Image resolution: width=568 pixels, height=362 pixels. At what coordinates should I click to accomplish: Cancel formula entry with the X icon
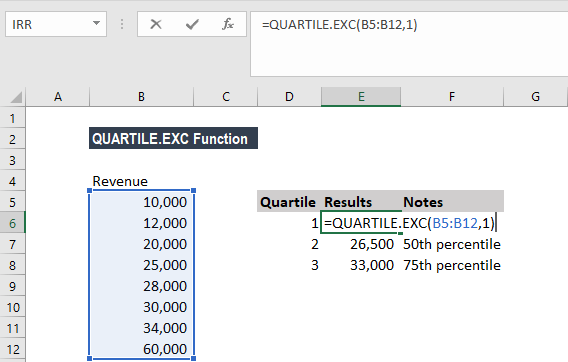(156, 24)
